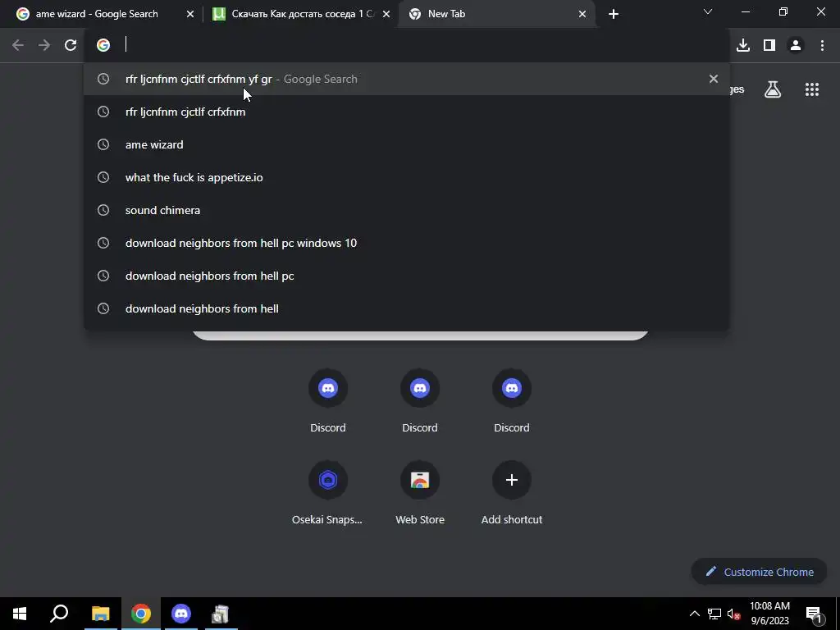This screenshot has height=630, width=840.
Task: Open Windows taskbar search
Action: point(59,614)
